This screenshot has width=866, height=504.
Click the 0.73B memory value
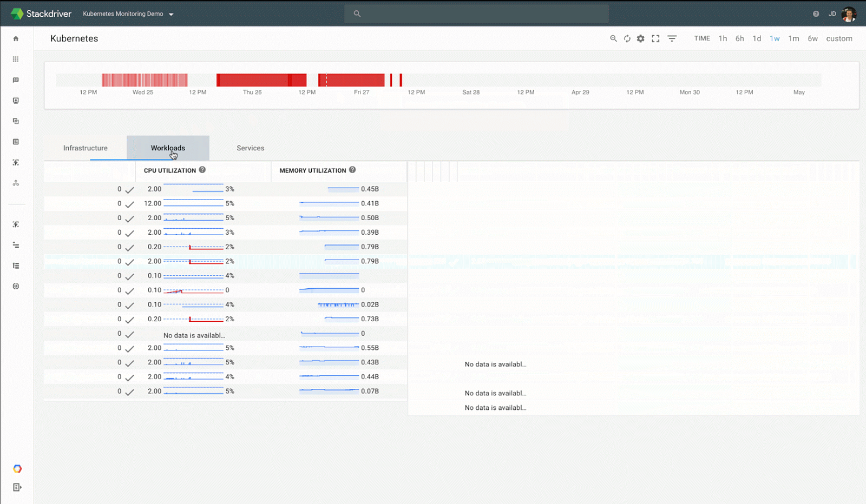370,319
